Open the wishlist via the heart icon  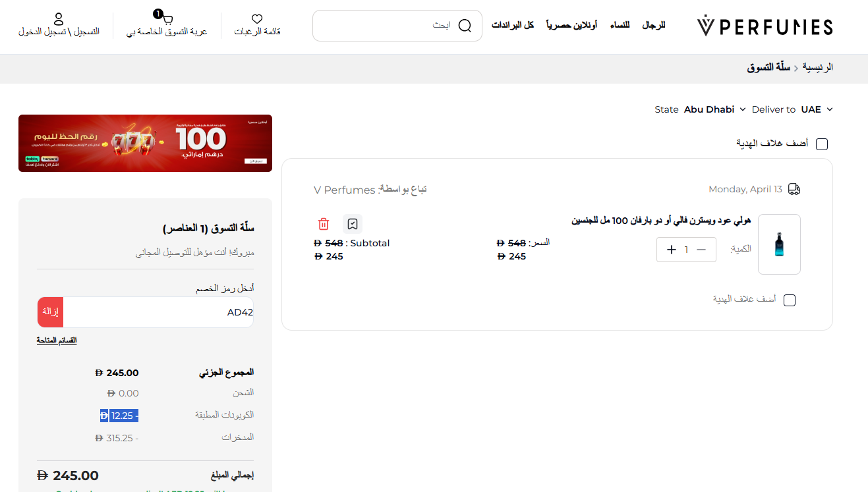pyautogui.click(x=256, y=18)
